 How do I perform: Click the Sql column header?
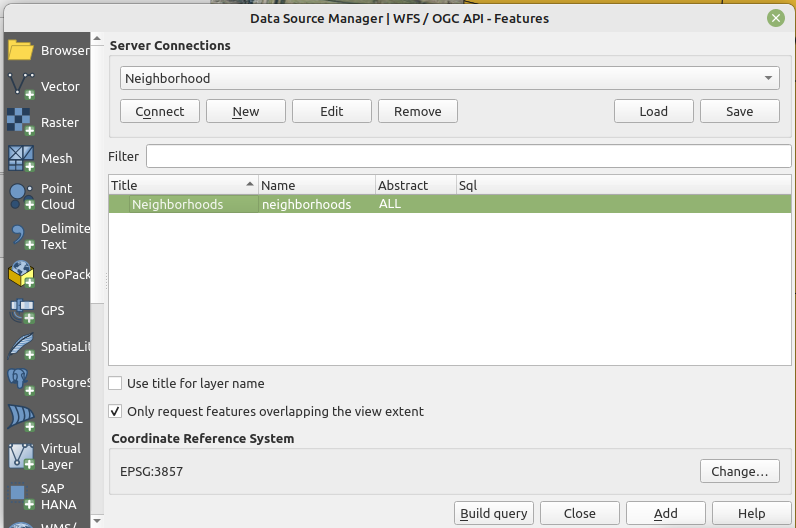623,185
